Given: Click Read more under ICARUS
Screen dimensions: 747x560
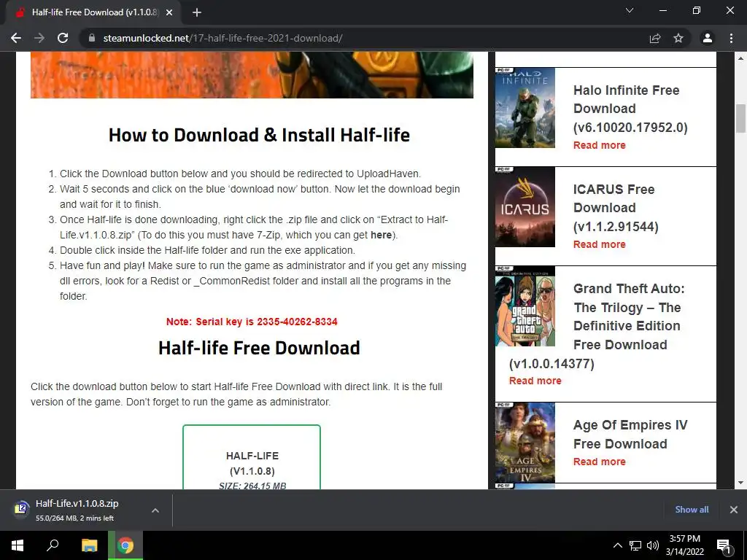Looking at the screenshot, I should click(600, 244).
